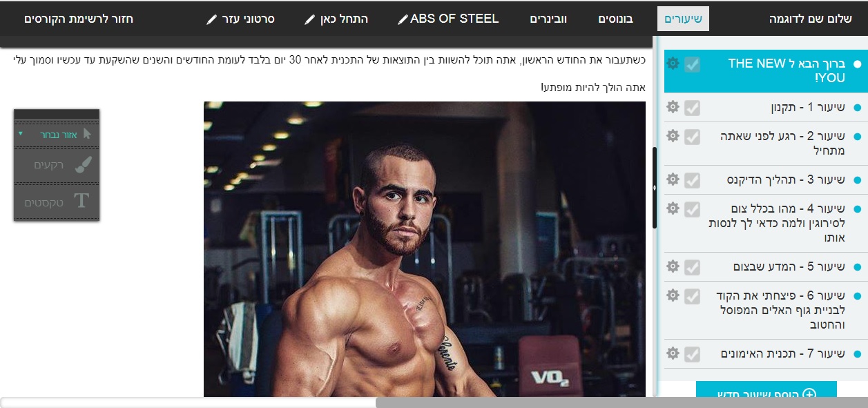This screenshot has width=868, height=408.
Task: Toggle checkbox for שיעור 2 - רגע לפני שאתה מתחיל
Action: tap(693, 137)
